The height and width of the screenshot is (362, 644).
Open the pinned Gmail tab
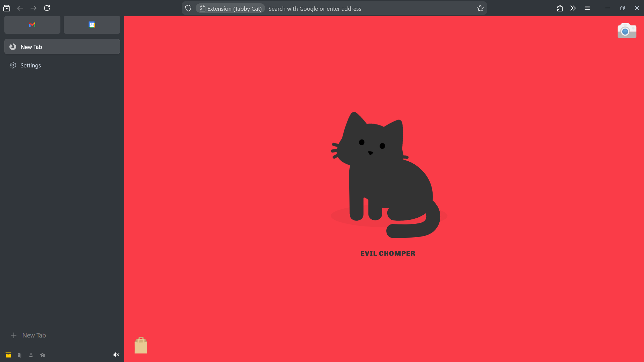32,25
